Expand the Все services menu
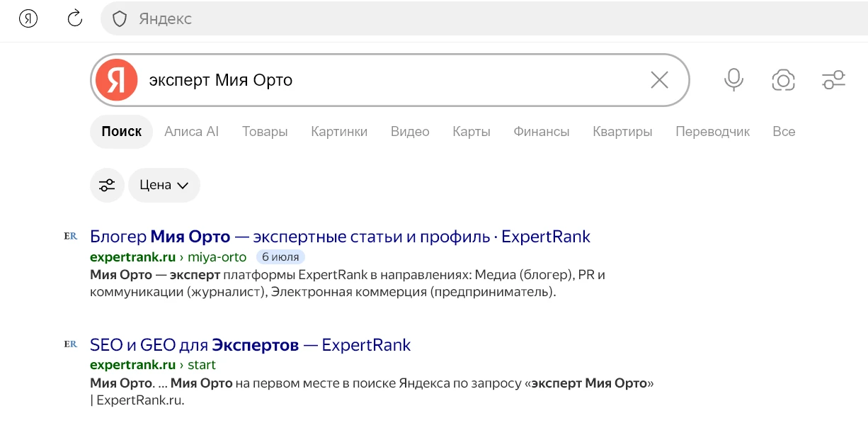The width and height of the screenshot is (868, 423). (x=784, y=132)
